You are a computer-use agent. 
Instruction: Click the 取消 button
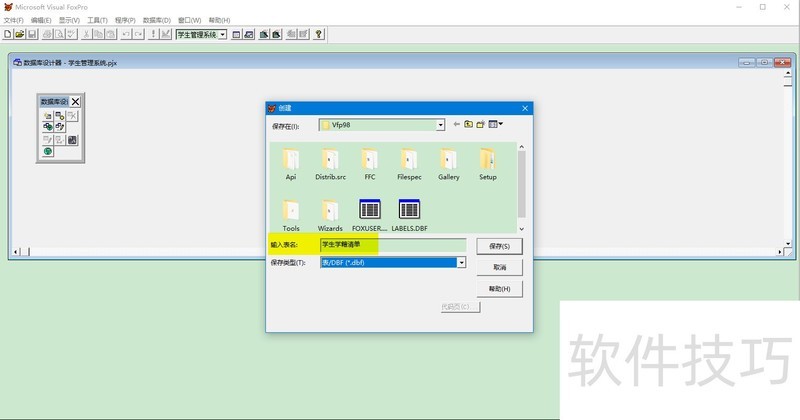pos(500,268)
